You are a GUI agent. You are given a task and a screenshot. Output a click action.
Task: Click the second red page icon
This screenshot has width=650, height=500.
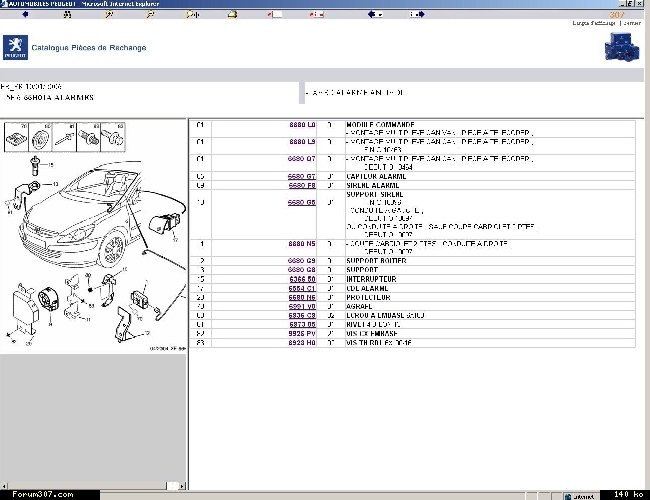click(316, 15)
